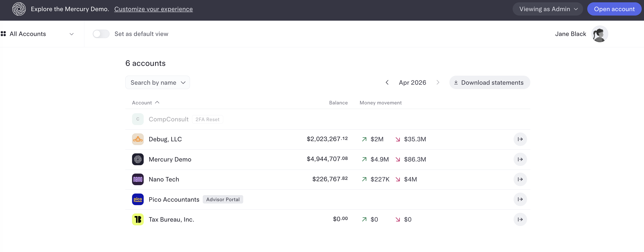The image size is (644, 252).
Task: Toggle Set as default view switch
Action: [x=101, y=34]
